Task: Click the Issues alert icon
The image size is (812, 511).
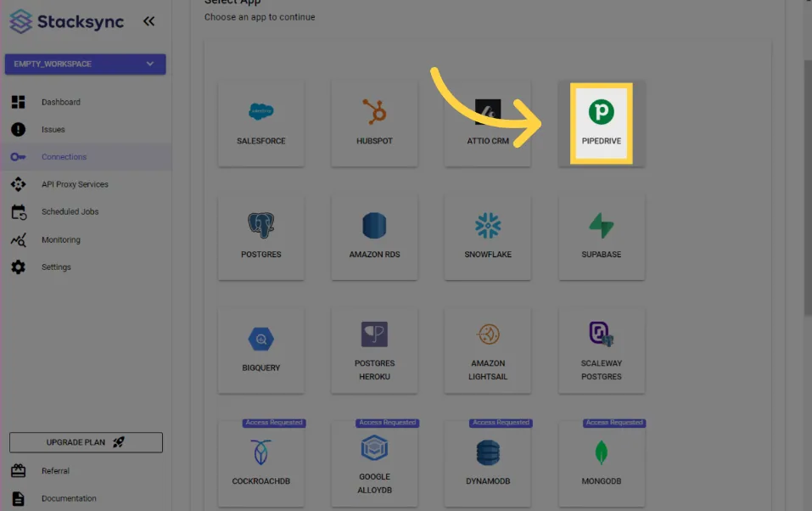Action: (x=18, y=130)
